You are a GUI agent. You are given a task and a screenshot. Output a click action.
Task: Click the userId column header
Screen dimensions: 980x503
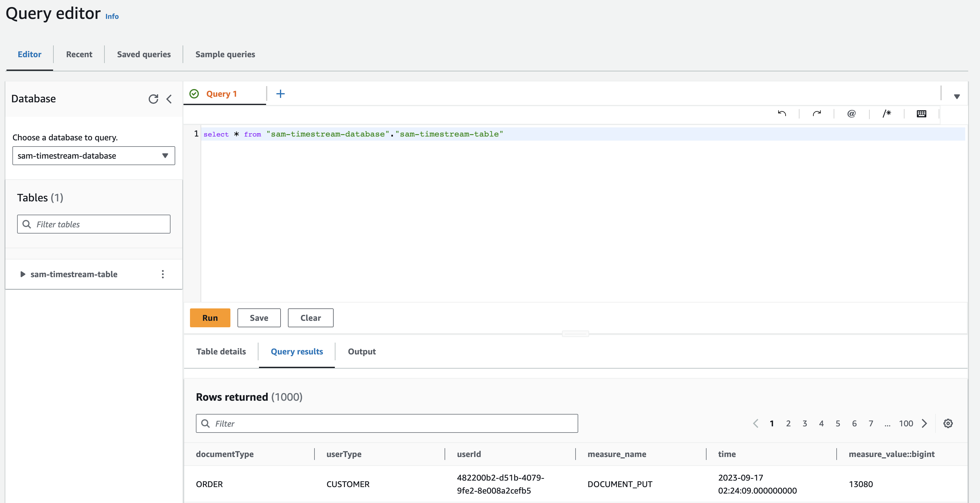point(469,454)
